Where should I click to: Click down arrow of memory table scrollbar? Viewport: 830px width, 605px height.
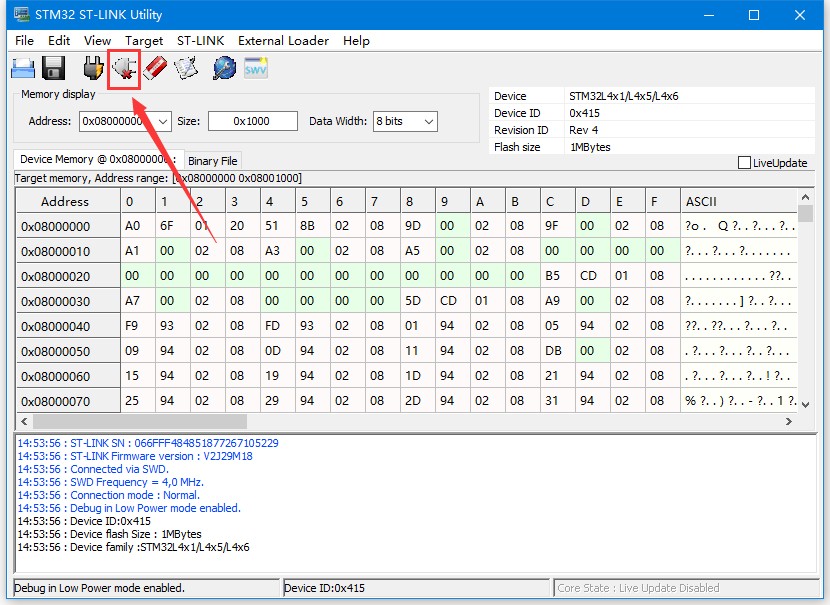tap(805, 405)
